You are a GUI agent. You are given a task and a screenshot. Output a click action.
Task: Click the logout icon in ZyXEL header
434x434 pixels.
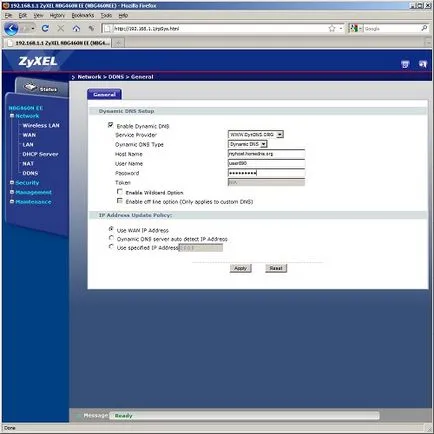423,64
